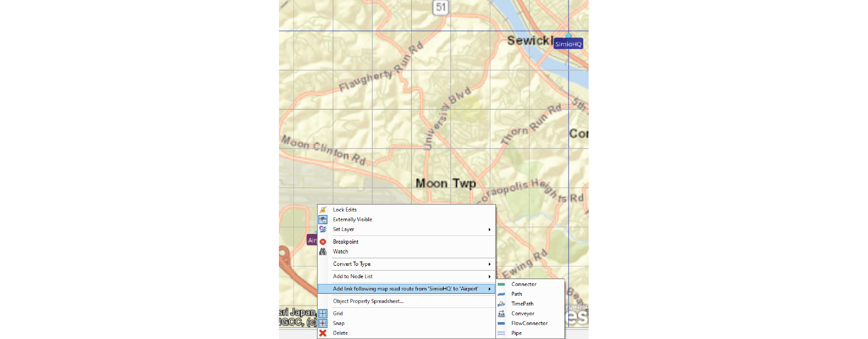868x339 pixels.
Task: Click the Watch binoculars icon
Action: 323,251
